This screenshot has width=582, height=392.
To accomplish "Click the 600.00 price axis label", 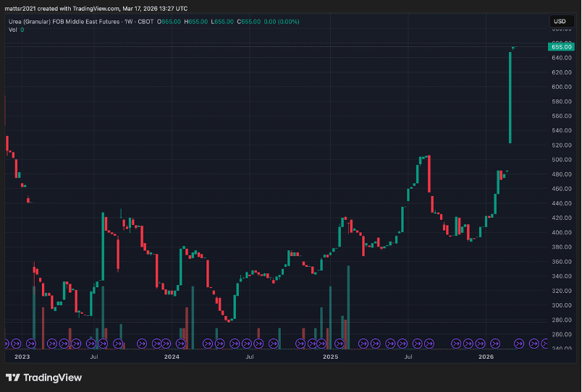I will pyautogui.click(x=562, y=86).
